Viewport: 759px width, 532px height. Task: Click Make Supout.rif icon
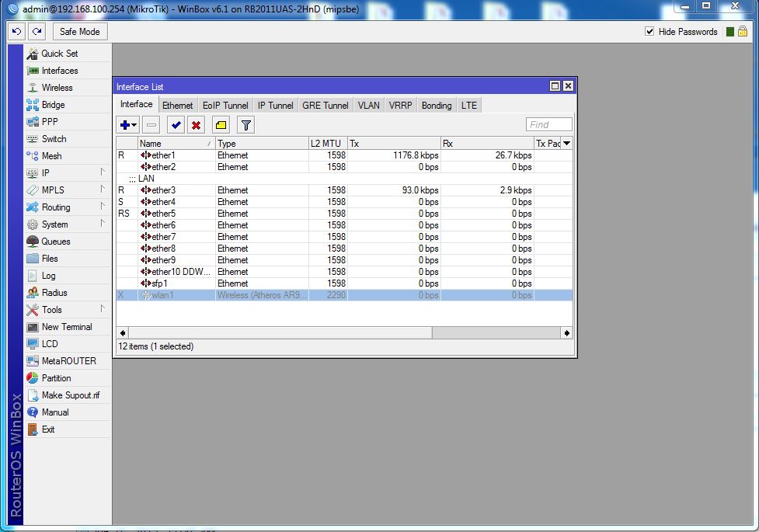pos(33,395)
